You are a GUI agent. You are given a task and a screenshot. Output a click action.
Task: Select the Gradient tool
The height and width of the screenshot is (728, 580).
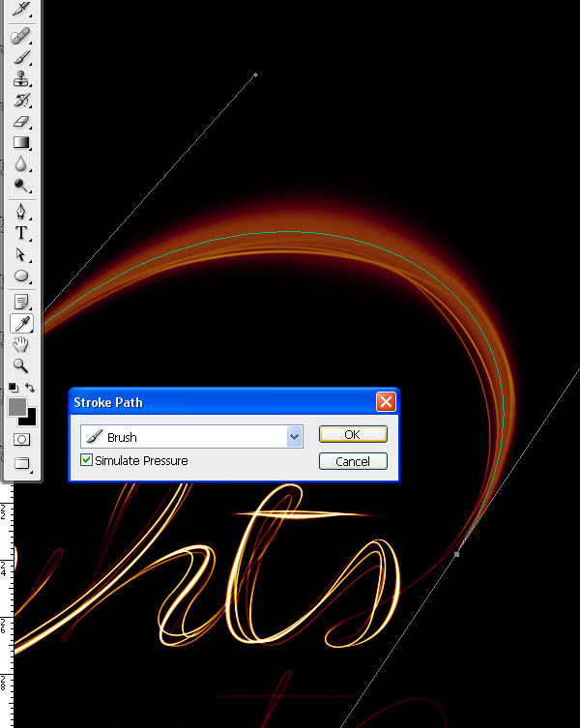point(20,143)
